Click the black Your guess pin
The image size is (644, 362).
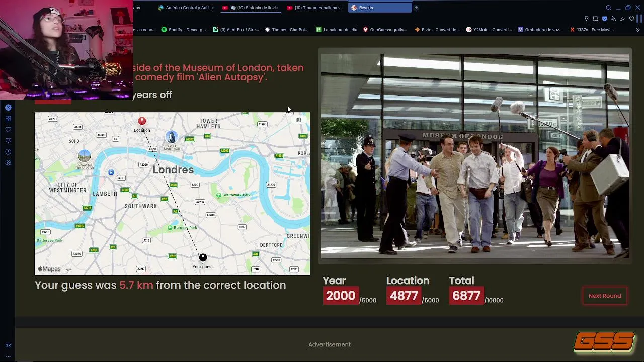(203, 258)
